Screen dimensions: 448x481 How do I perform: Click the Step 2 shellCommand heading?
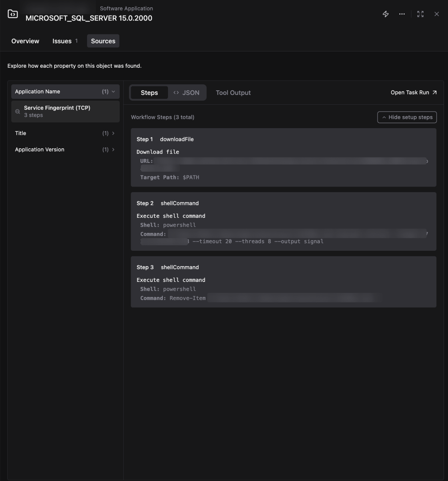[168, 203]
